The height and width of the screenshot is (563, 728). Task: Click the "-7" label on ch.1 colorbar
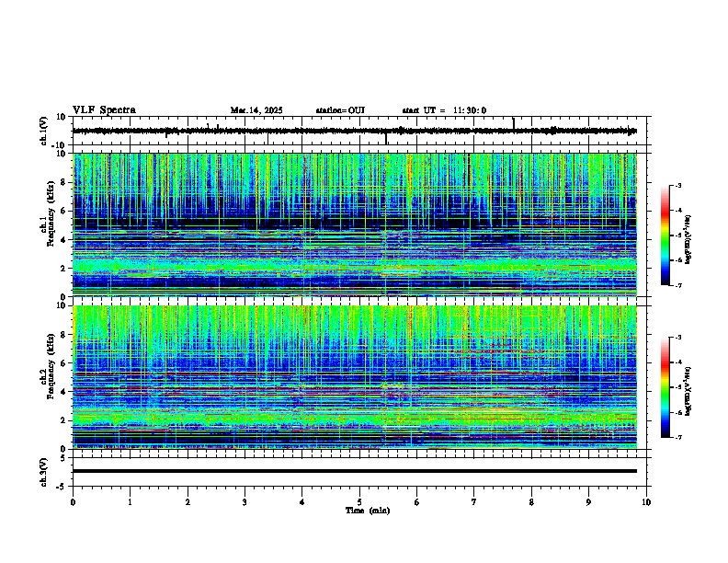pos(677,285)
